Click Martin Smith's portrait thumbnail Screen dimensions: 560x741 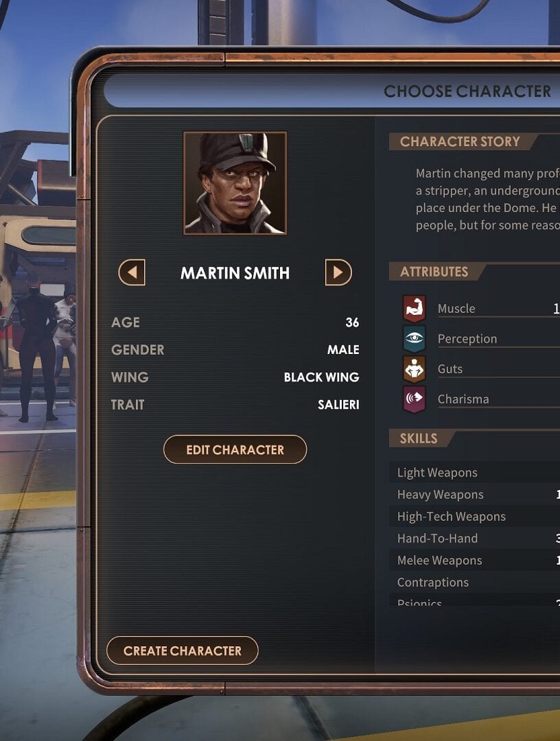[235, 183]
